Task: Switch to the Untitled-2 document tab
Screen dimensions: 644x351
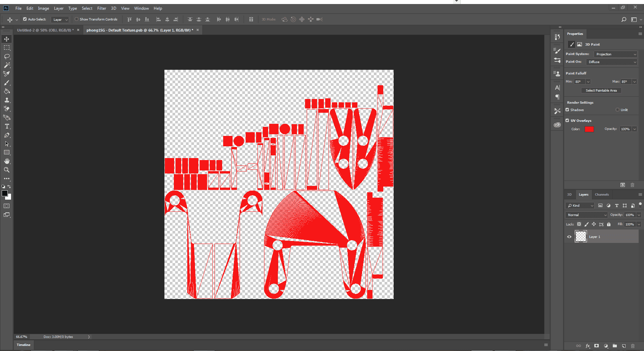Action: coord(45,30)
